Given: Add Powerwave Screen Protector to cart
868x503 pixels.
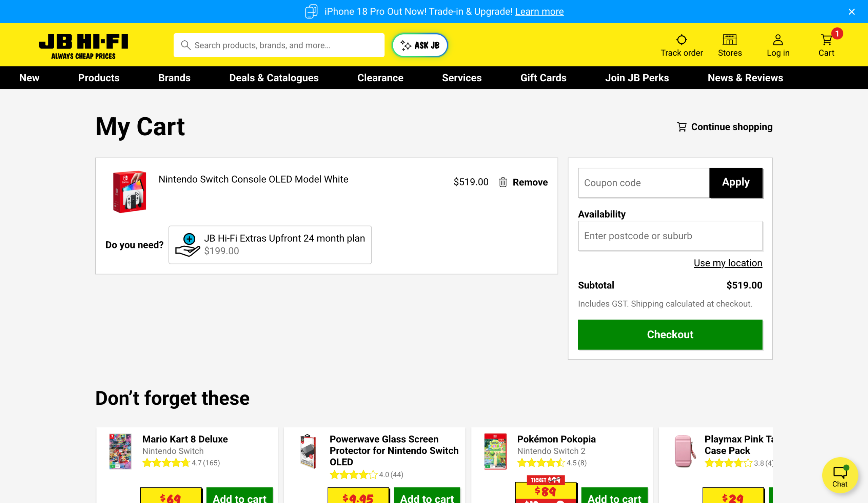Looking at the screenshot, I should 427,496.
